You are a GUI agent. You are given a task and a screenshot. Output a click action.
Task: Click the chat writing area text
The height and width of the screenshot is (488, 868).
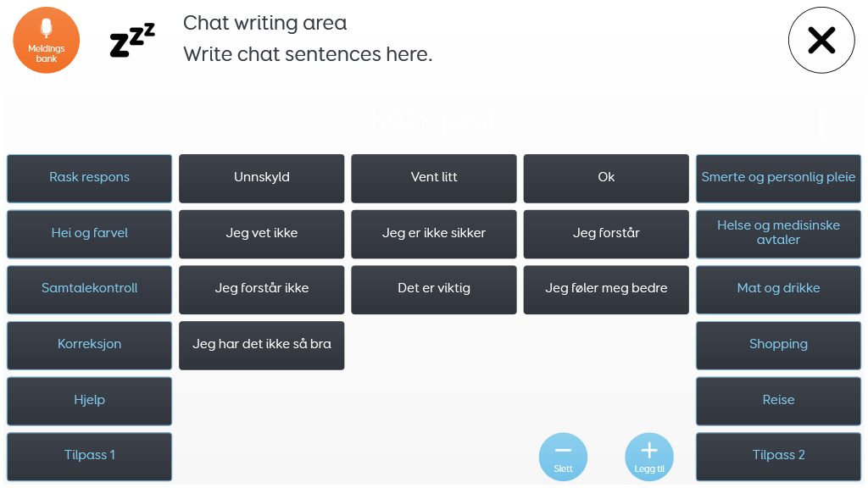coord(308,39)
